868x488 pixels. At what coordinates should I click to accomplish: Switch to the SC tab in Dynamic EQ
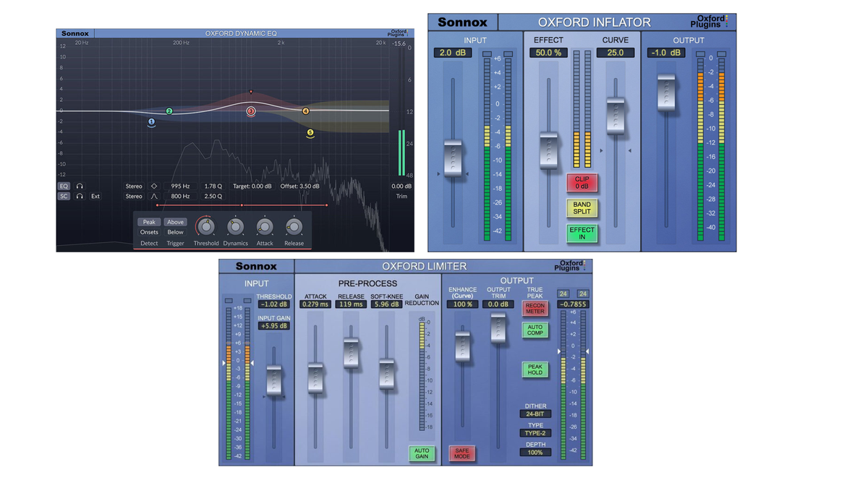pos(64,196)
